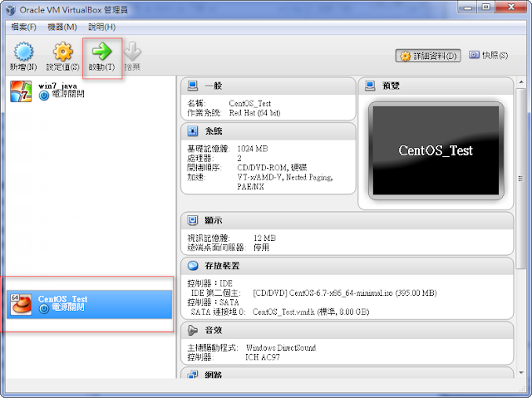This screenshot has height=398, width=532.
Task: Open the 網路 section header link
Action: point(214,375)
